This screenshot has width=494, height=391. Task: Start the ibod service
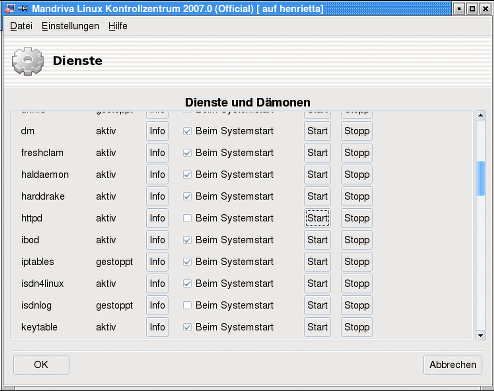point(317,240)
